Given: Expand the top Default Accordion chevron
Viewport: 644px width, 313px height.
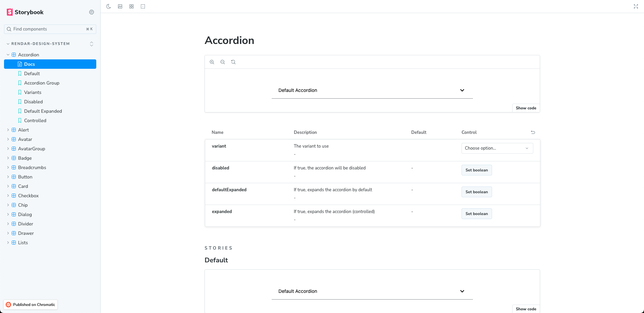Looking at the screenshot, I should coord(462,90).
